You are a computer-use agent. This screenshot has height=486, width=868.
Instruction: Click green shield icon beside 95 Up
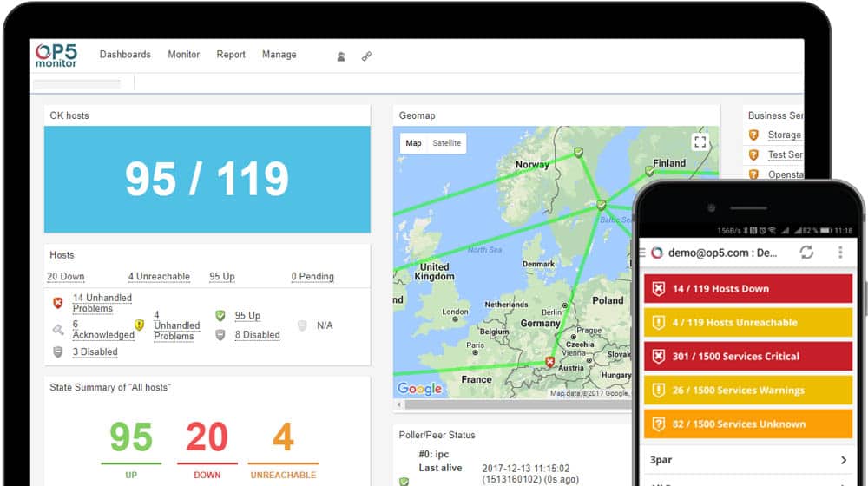point(220,316)
